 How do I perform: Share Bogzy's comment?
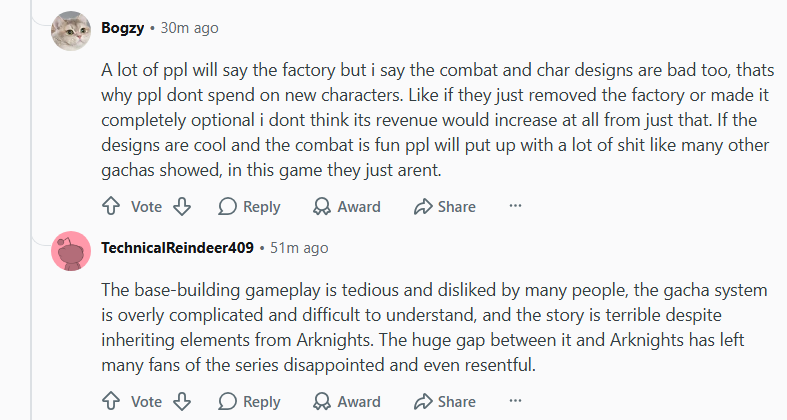click(445, 206)
